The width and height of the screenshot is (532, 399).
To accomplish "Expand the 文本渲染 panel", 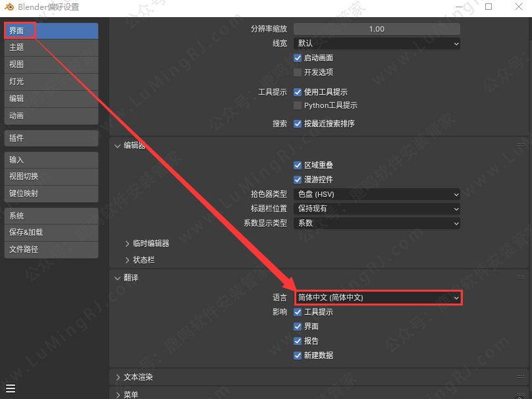I will (118, 377).
